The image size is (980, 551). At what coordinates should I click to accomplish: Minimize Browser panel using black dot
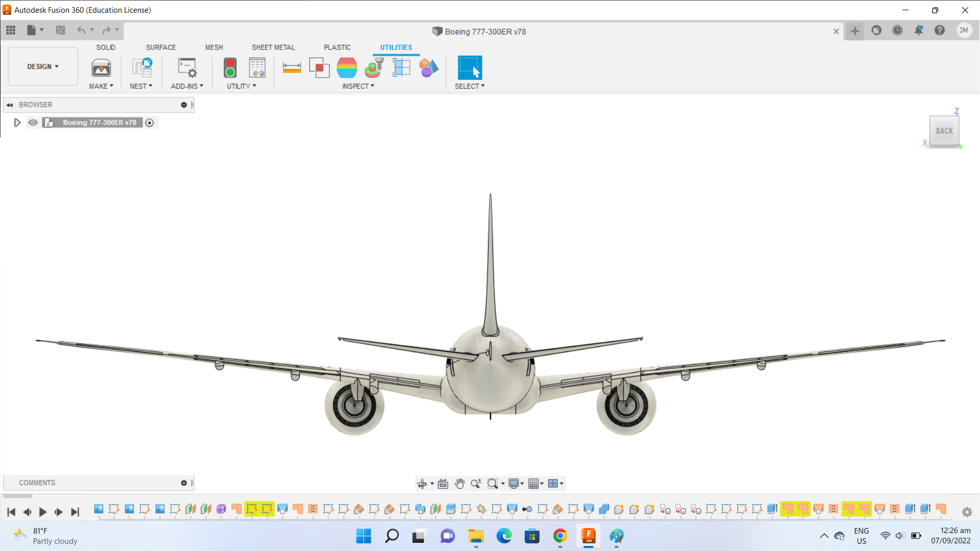184,105
